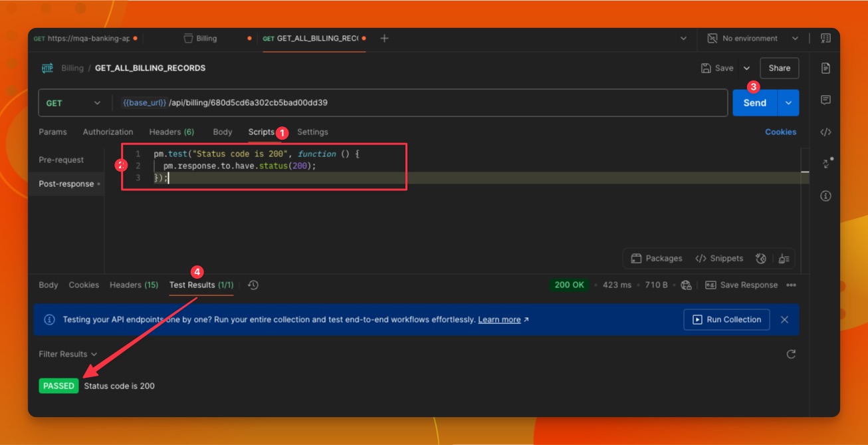Open the response Body tab
This screenshot has width=868, height=445.
[x=49, y=285]
